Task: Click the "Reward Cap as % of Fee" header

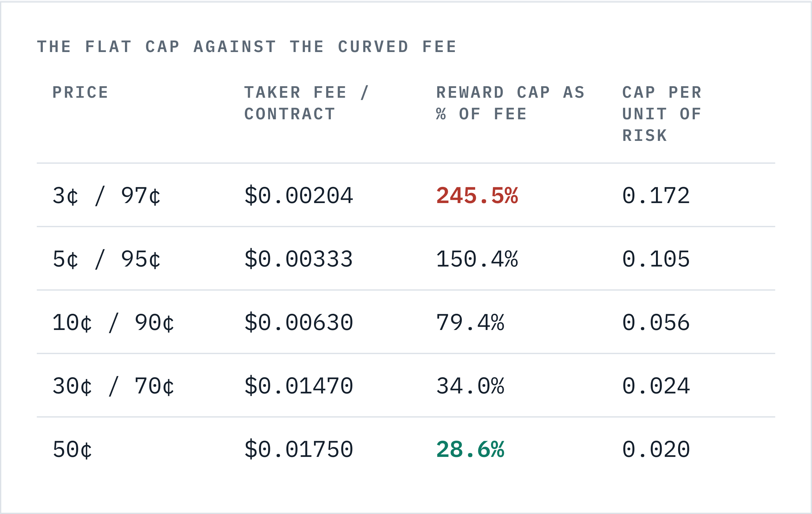Action: coord(510,103)
